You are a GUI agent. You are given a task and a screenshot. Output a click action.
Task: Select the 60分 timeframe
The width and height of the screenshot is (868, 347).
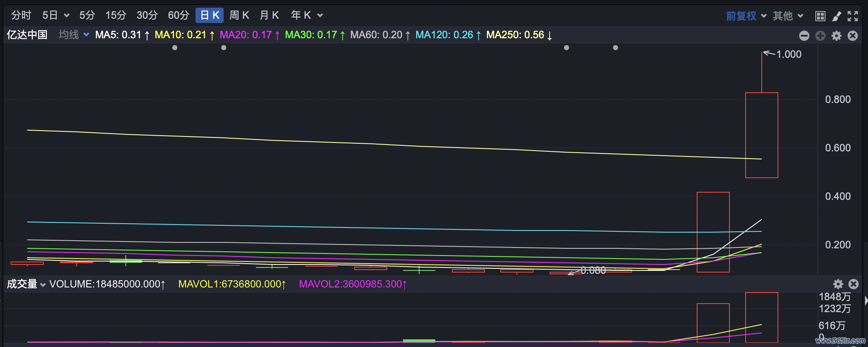[178, 15]
